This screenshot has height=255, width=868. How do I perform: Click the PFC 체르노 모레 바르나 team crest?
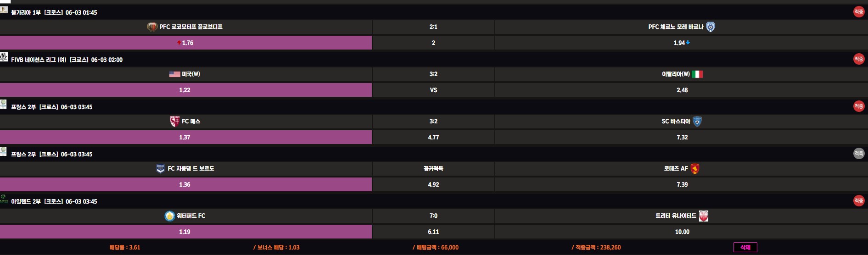pyautogui.click(x=711, y=27)
